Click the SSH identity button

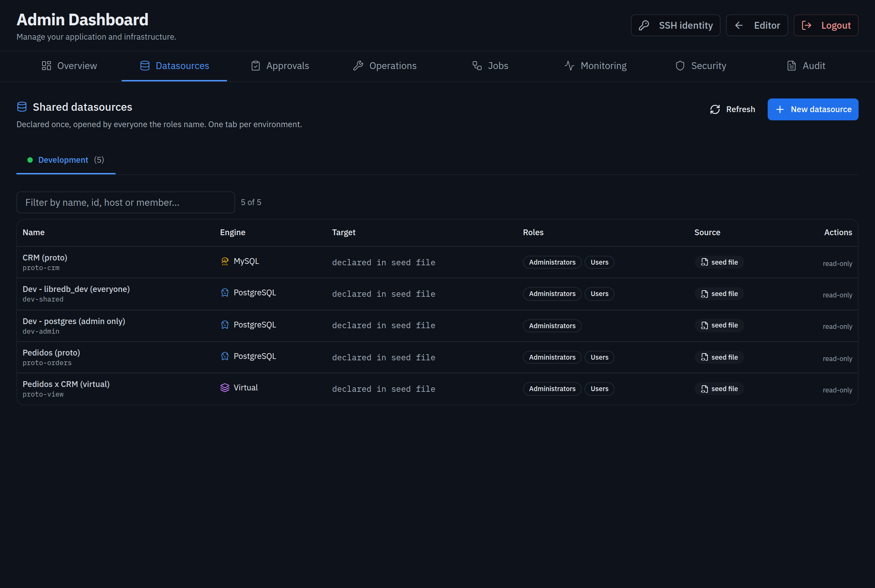click(x=675, y=26)
